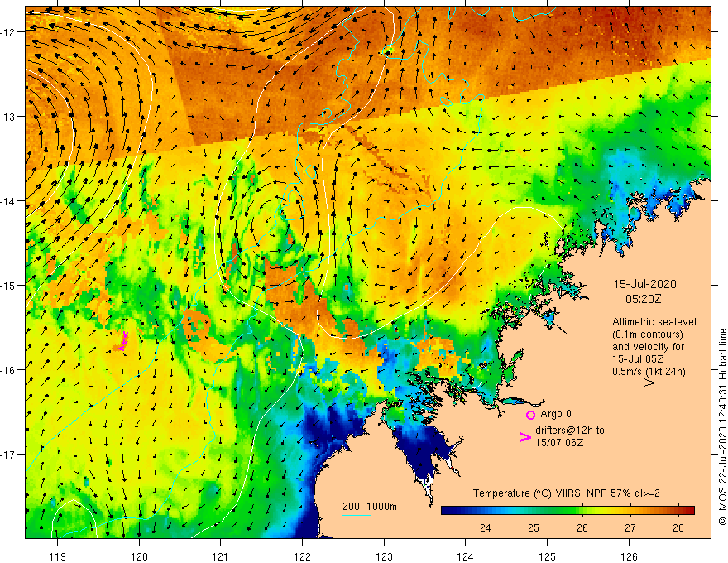Click the 'Argo 0' legend label

click(556, 414)
